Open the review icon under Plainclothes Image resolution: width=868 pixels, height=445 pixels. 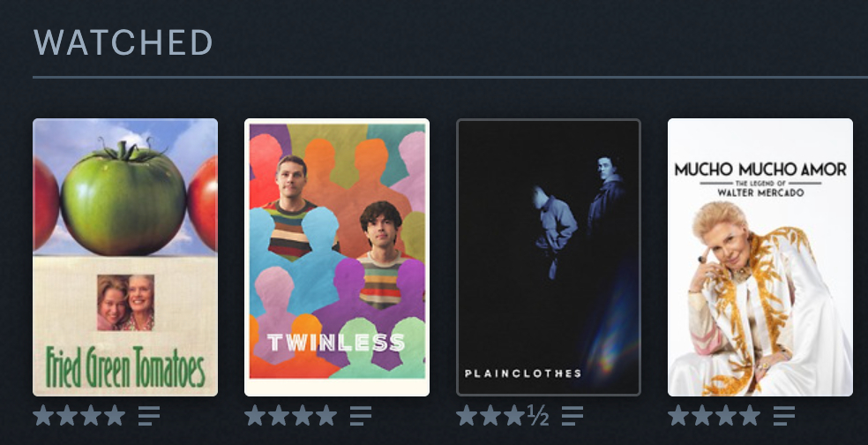(572, 415)
